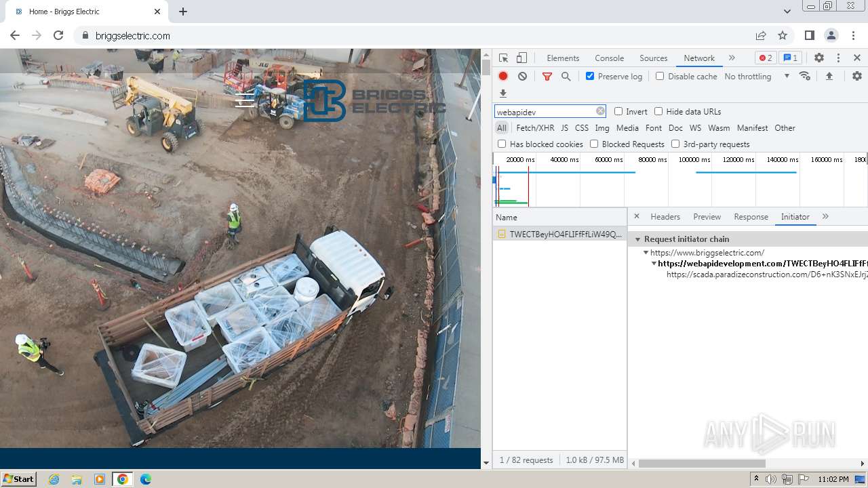This screenshot has width=868, height=488.
Task: Open the tab search dropdown
Action: tap(787, 12)
